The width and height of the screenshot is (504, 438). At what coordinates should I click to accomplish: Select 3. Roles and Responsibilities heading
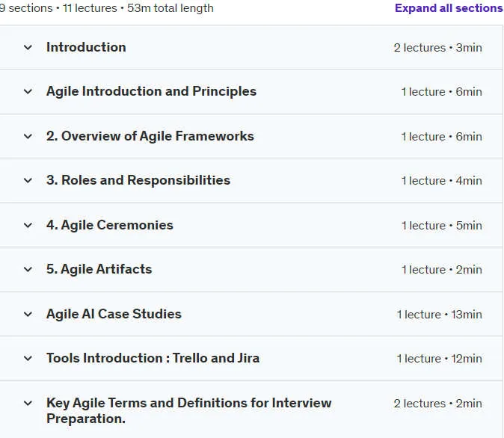click(x=138, y=180)
